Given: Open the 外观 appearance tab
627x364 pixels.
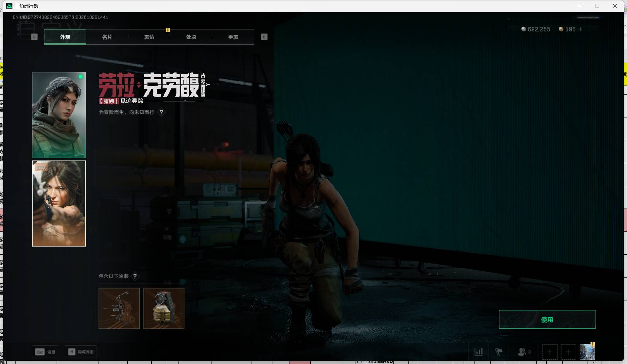Looking at the screenshot, I should [x=65, y=37].
